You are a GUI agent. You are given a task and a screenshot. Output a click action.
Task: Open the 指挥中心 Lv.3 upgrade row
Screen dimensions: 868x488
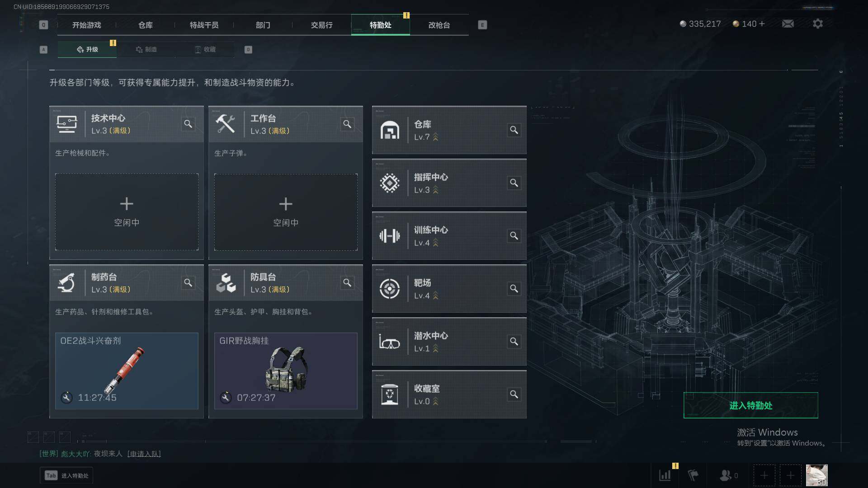pos(449,183)
